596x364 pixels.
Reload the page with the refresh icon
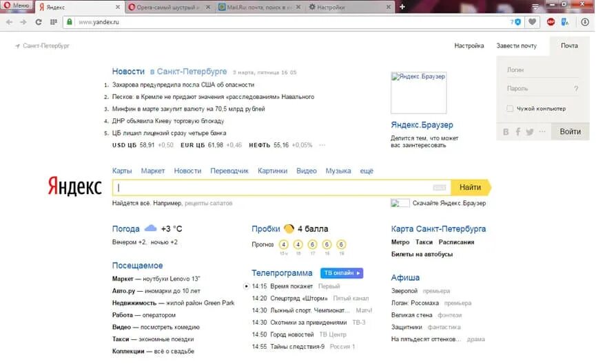(x=39, y=22)
